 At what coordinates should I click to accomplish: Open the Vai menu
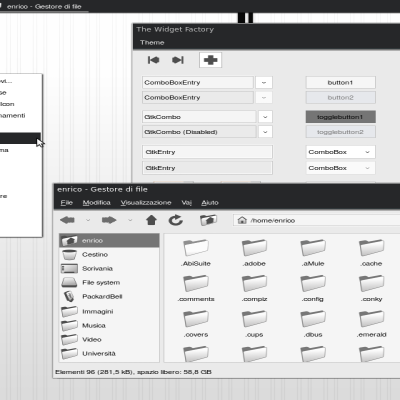[x=187, y=203]
